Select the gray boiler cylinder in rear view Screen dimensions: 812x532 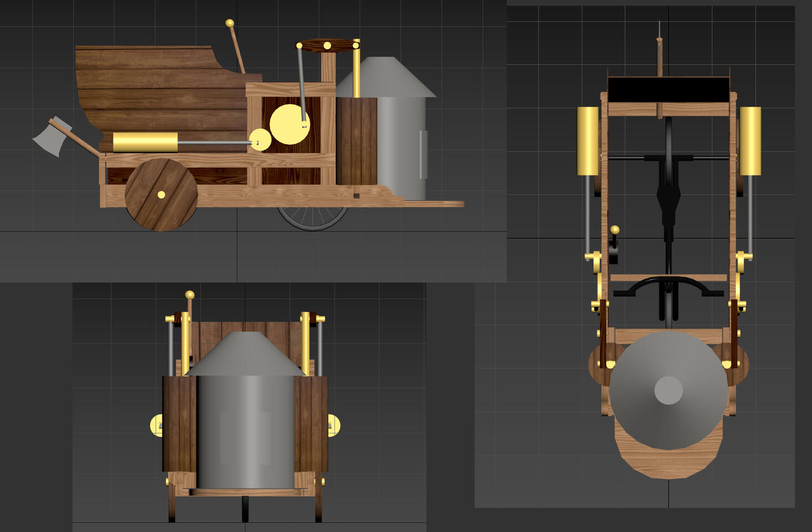point(246,432)
